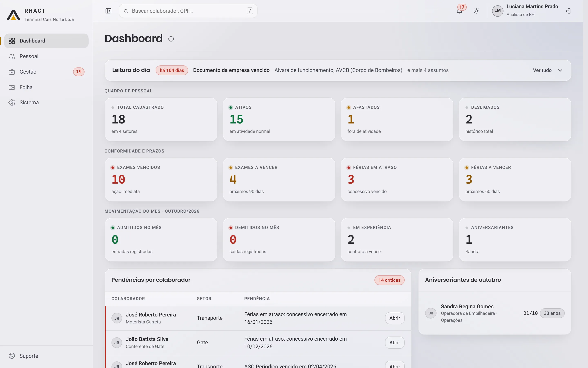Click the JB avatar of João Batista
Image resolution: width=588 pixels, height=368 pixels.
click(117, 343)
